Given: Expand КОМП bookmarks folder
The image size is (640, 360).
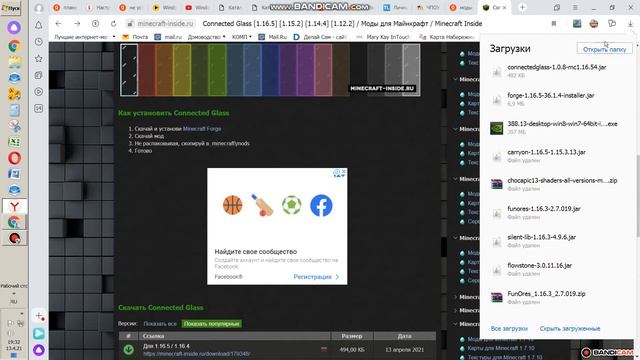Looking at the screenshot, I should [x=241, y=37].
